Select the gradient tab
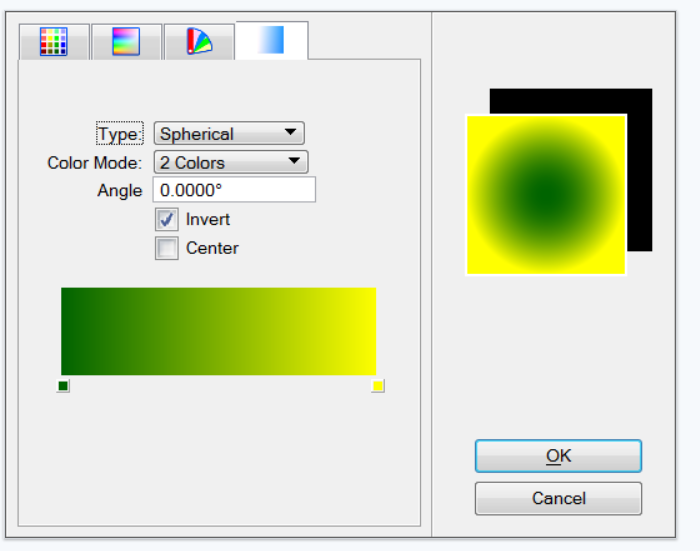Viewport: 700px width, 551px height. [x=271, y=40]
